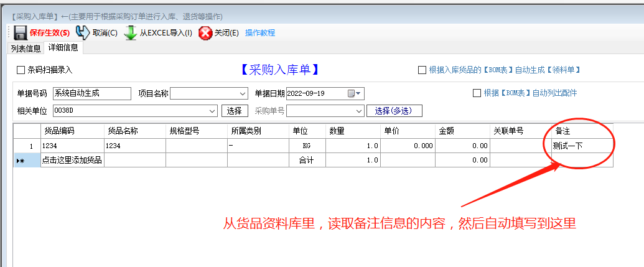Click the 货品编码 column header
This screenshot has width=644, height=267.
pyautogui.click(x=72, y=131)
